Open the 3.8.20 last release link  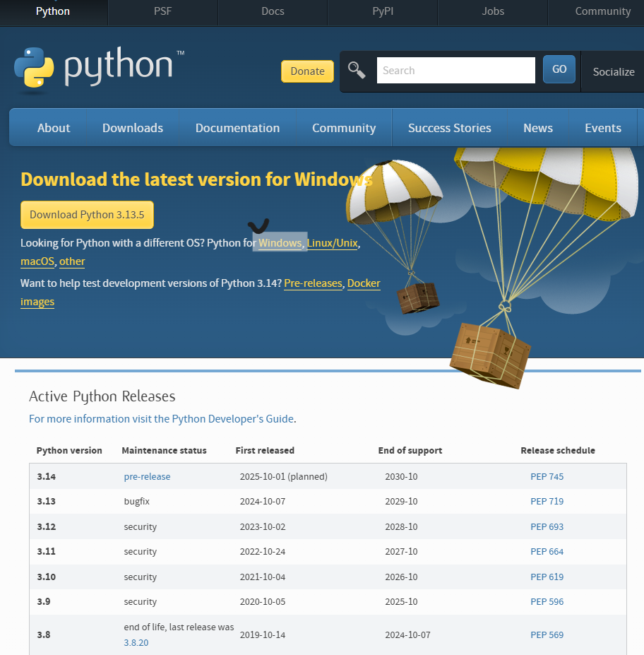tap(136, 642)
